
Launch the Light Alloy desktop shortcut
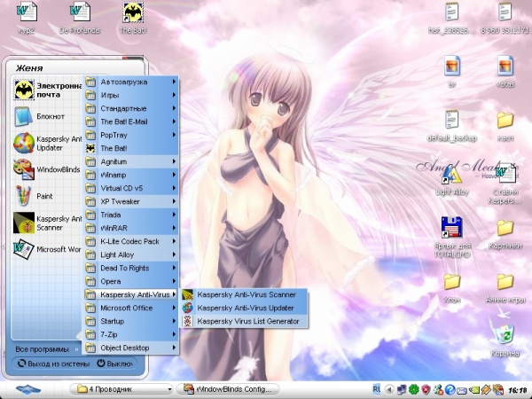pos(452,174)
